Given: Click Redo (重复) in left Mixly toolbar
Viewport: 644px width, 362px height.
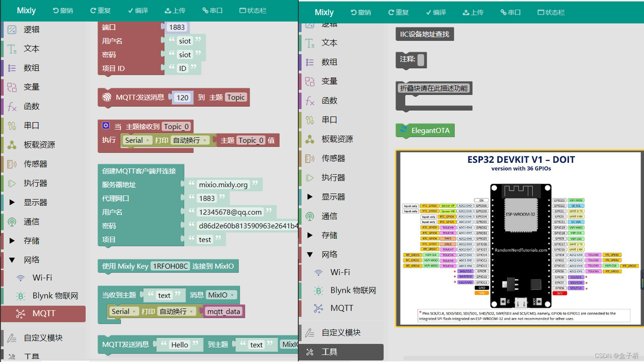Looking at the screenshot, I should tap(100, 10).
